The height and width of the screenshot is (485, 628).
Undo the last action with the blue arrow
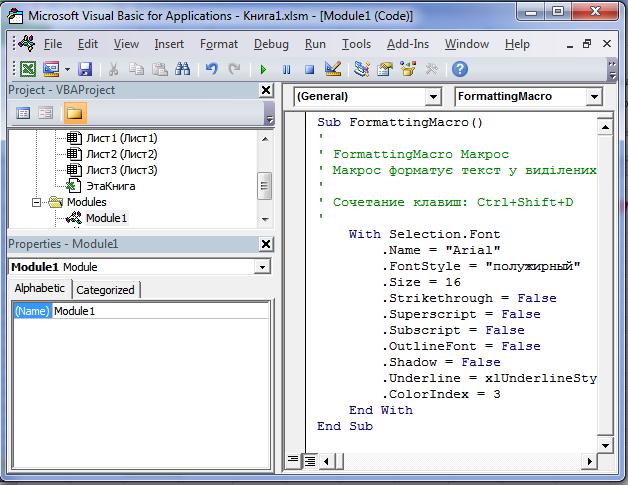(211, 69)
